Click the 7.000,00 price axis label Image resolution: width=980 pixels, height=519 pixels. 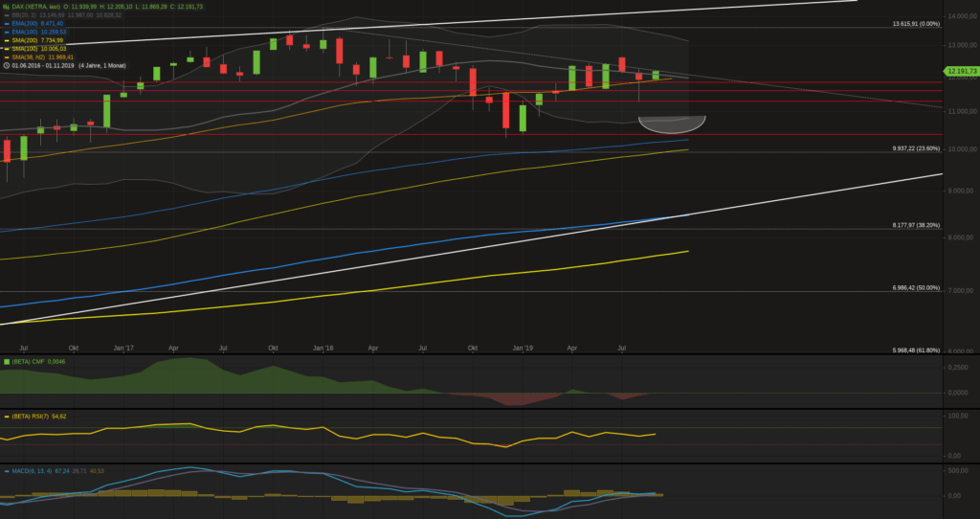tap(961, 291)
